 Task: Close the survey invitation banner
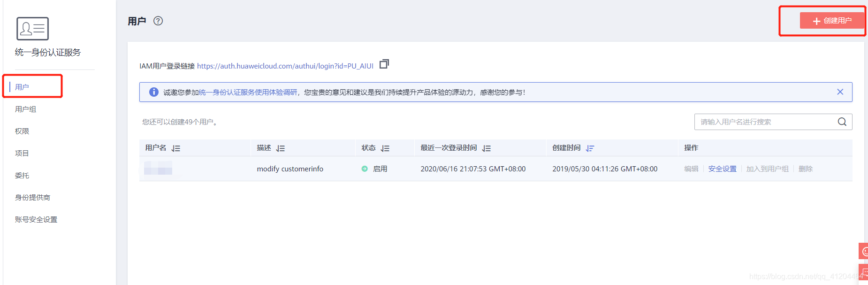coord(840,92)
